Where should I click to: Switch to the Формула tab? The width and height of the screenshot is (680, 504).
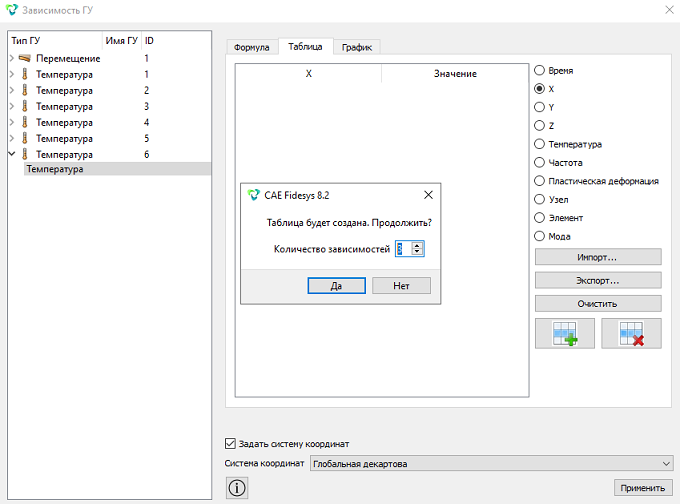(x=252, y=47)
